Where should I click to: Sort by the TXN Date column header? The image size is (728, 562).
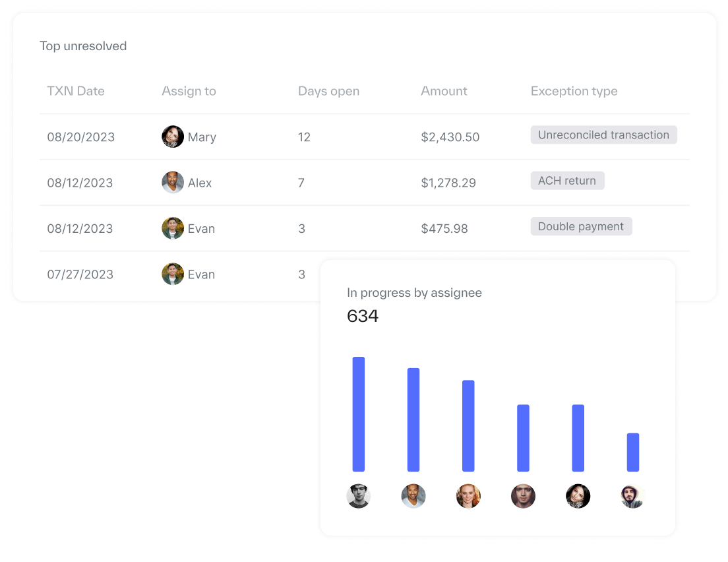point(76,92)
